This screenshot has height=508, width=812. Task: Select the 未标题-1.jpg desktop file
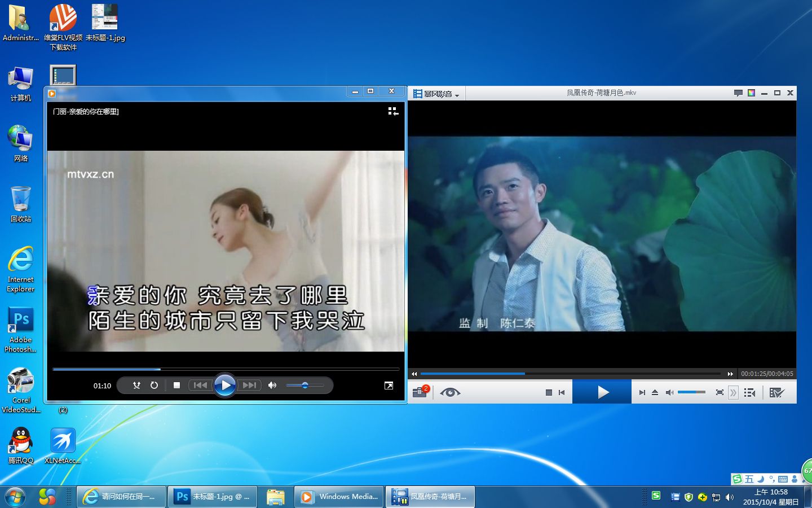coord(105,24)
